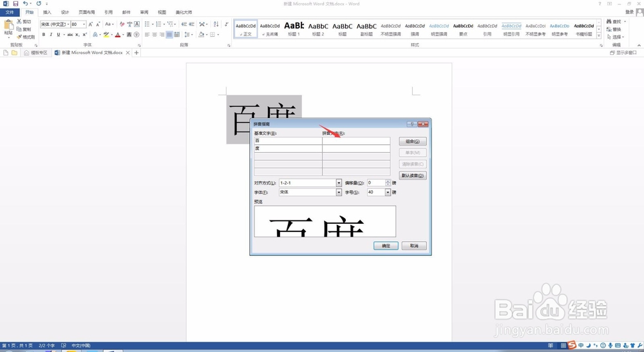Screen dimensions: 644x352
Task: Toggle Subscript formatting
Action: pyautogui.click(x=77, y=35)
